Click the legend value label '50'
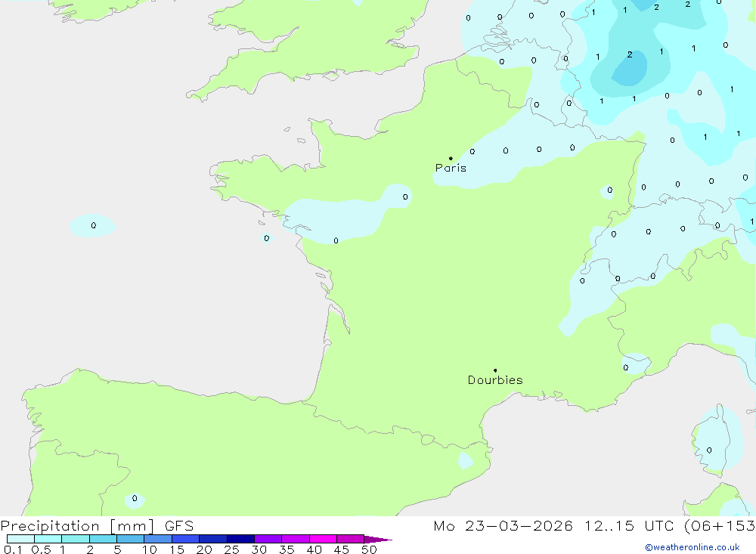 click(x=369, y=549)
